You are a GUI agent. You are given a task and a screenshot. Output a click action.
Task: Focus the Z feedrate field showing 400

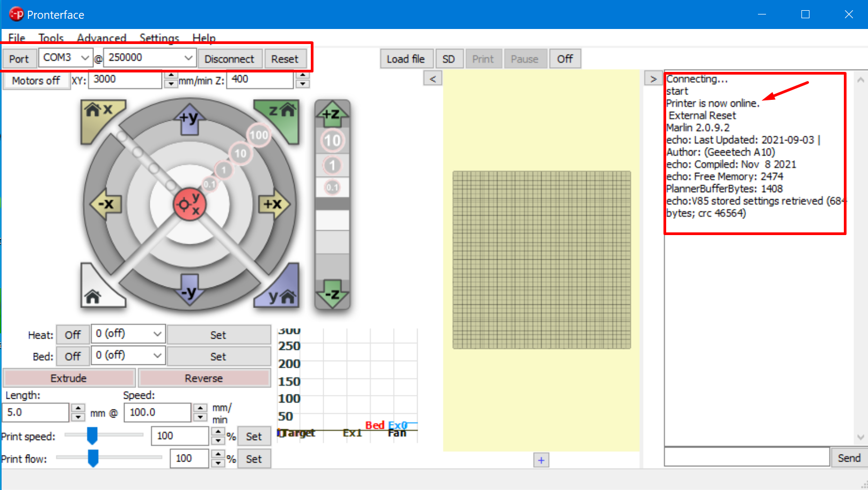tap(260, 79)
